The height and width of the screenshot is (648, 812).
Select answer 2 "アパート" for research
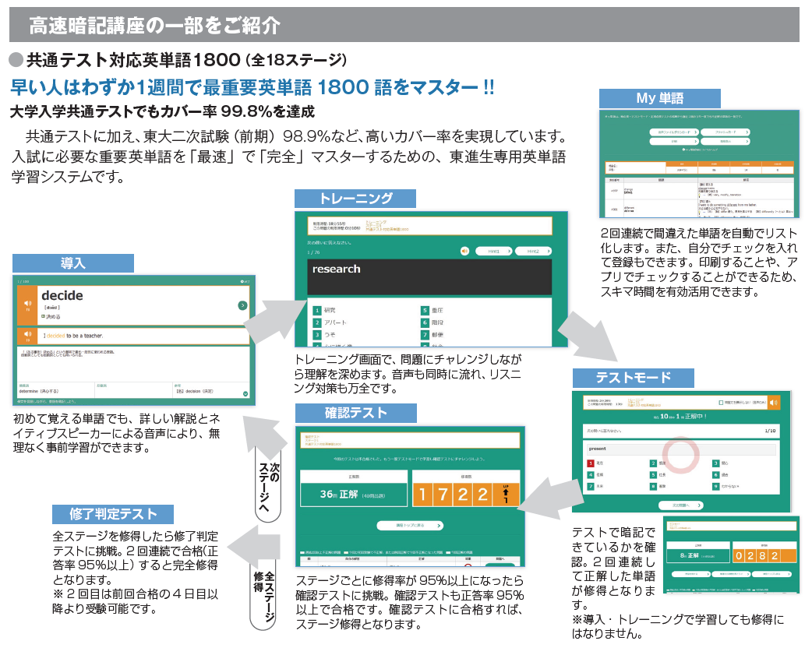coord(330,322)
